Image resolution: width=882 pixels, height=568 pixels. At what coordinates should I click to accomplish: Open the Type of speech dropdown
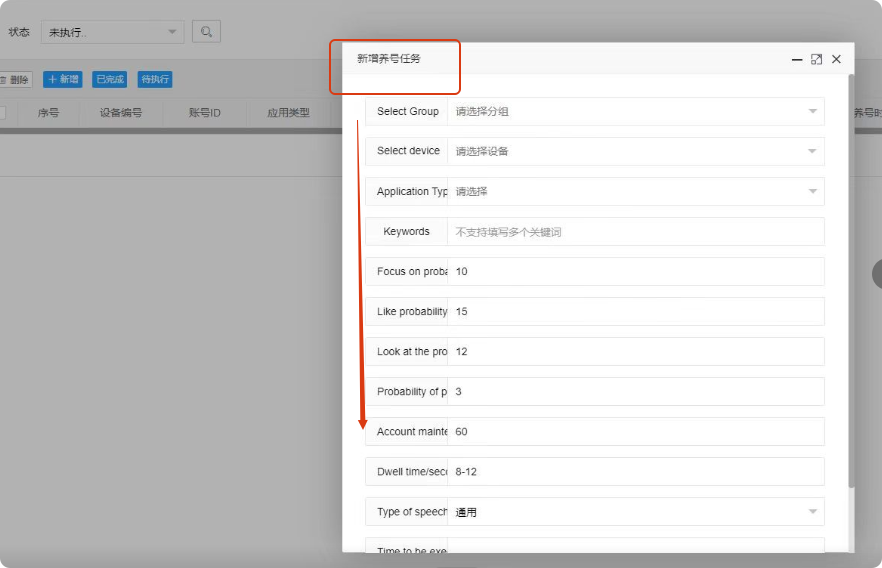635,512
